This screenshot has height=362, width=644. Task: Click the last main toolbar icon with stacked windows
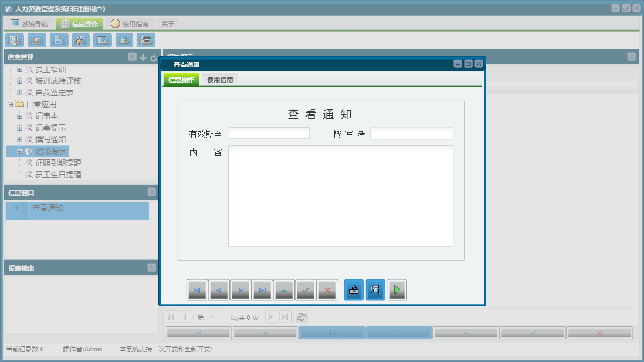[146, 40]
